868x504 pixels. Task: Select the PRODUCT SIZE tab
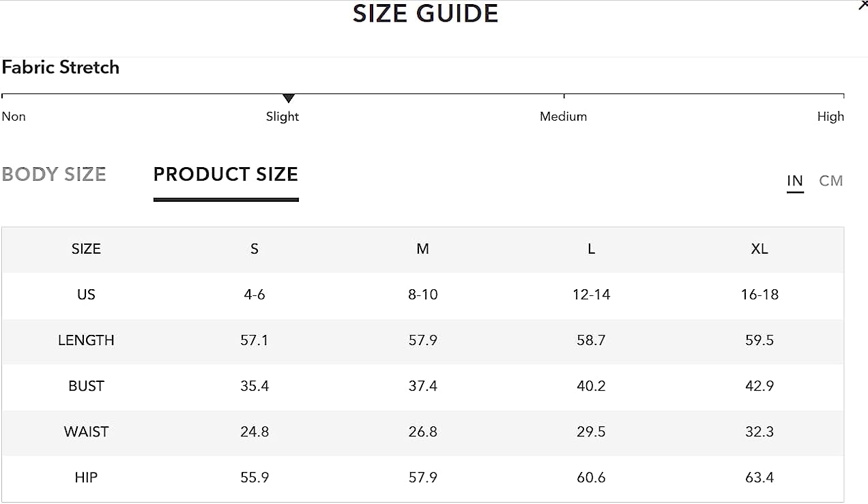pos(226,175)
